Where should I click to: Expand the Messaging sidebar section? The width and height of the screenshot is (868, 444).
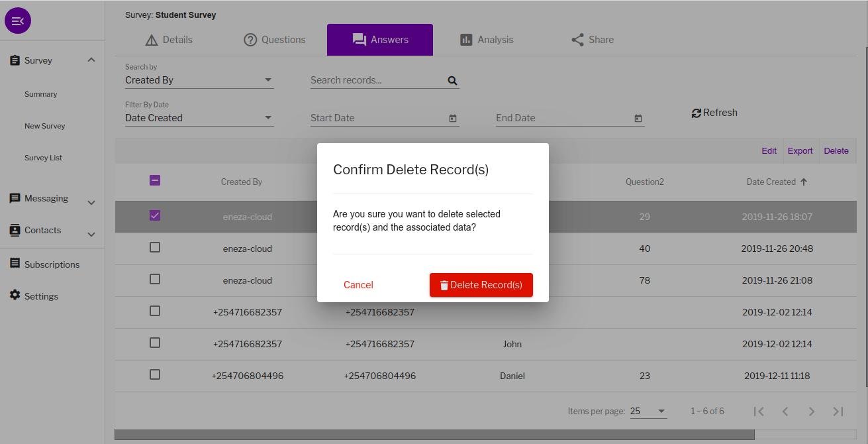pyautogui.click(x=91, y=203)
